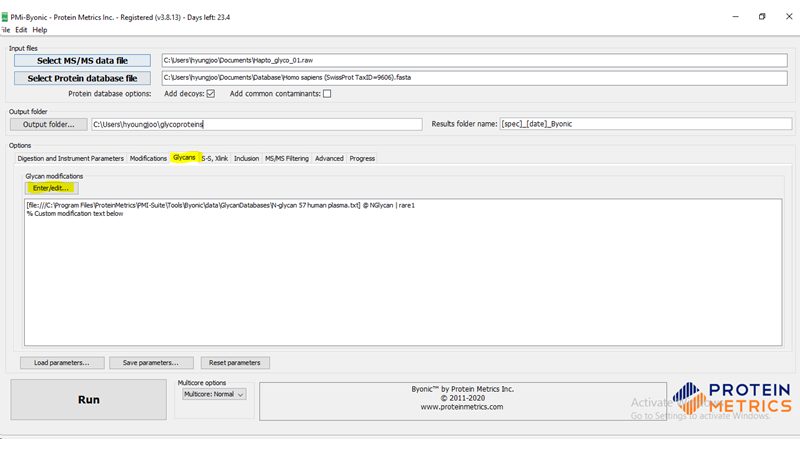Switch to the Progress tab
The image size is (800, 450).
[362, 159]
